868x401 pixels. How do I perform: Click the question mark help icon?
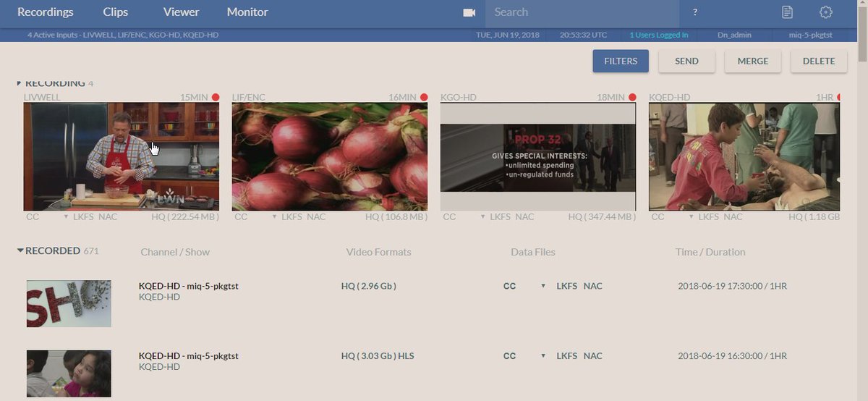(x=695, y=12)
